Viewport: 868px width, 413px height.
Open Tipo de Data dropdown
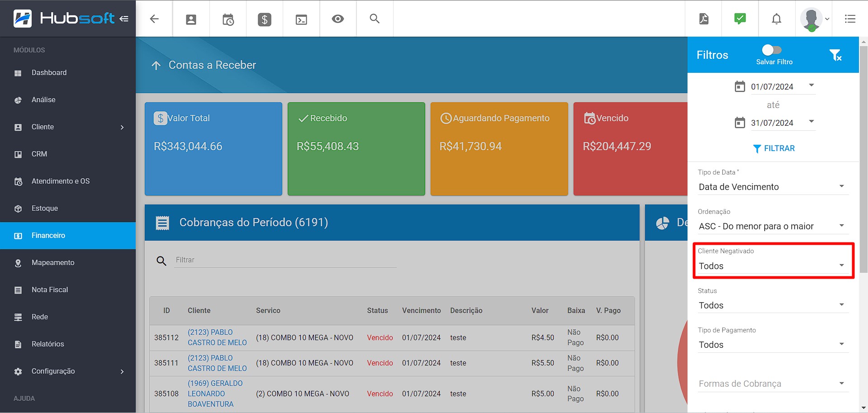click(773, 187)
